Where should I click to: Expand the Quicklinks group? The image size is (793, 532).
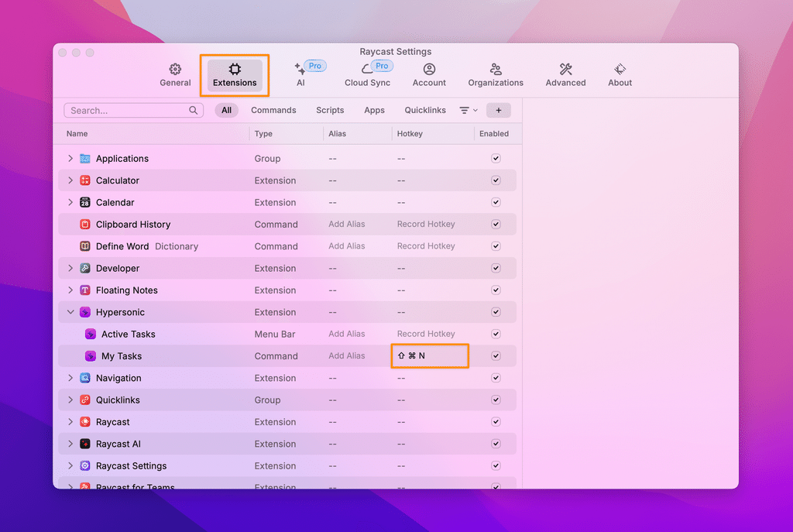tap(70, 400)
